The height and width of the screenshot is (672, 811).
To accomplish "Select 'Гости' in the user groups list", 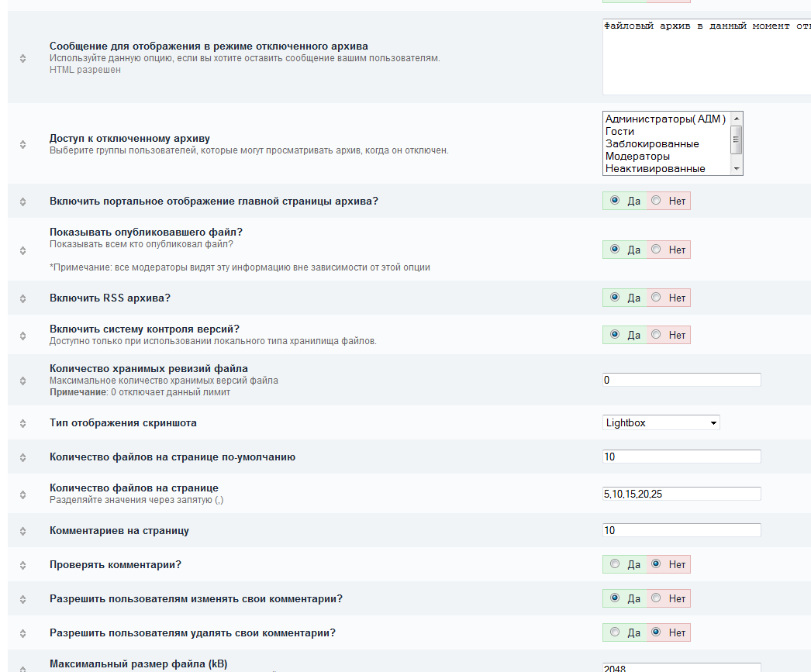I will click(620, 132).
